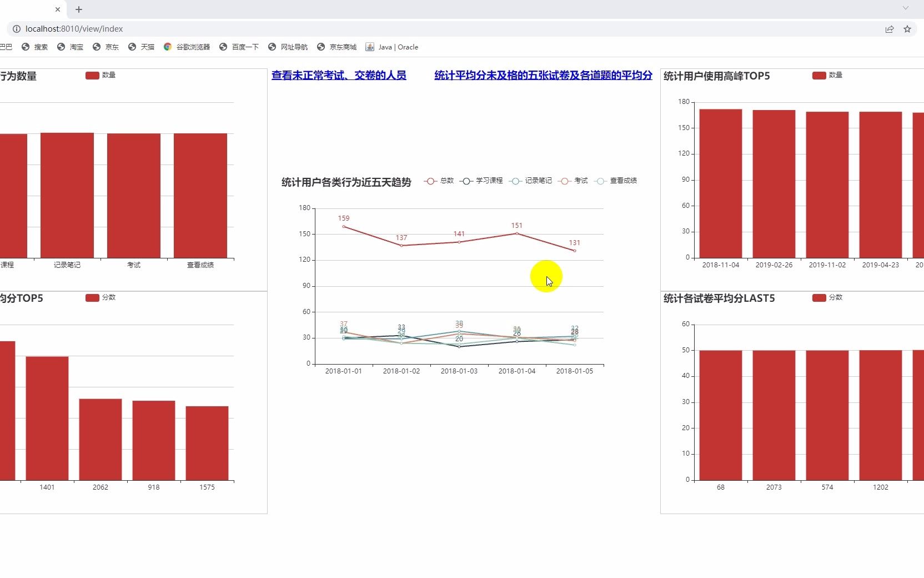The height and width of the screenshot is (578, 924).
Task: Click the bar for paper 68 in LAST5 chart
Action: coord(721,415)
